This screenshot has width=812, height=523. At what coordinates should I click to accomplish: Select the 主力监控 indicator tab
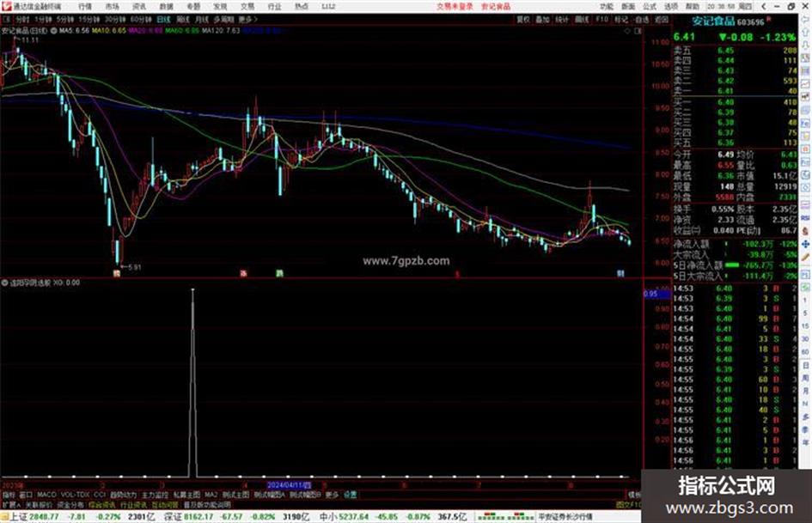point(155,496)
